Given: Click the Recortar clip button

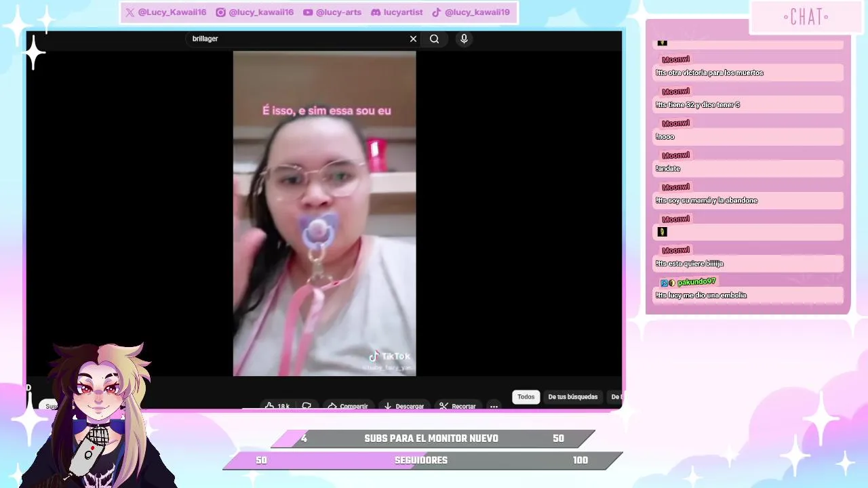Looking at the screenshot, I should pyautogui.click(x=458, y=406).
